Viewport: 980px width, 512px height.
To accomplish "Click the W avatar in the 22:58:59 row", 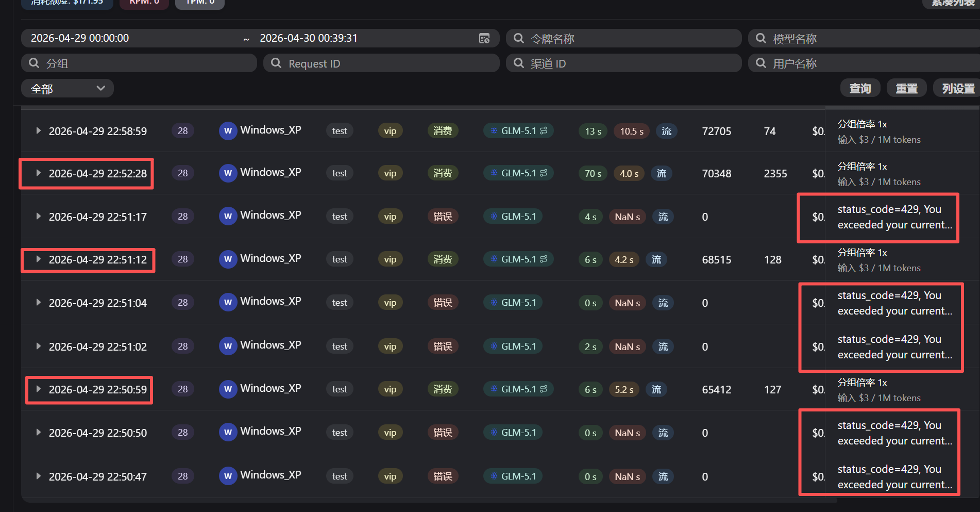I will pos(228,131).
